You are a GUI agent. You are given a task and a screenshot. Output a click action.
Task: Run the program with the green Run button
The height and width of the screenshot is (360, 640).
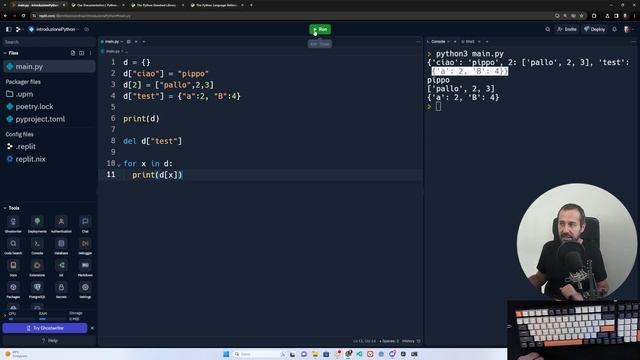320,29
